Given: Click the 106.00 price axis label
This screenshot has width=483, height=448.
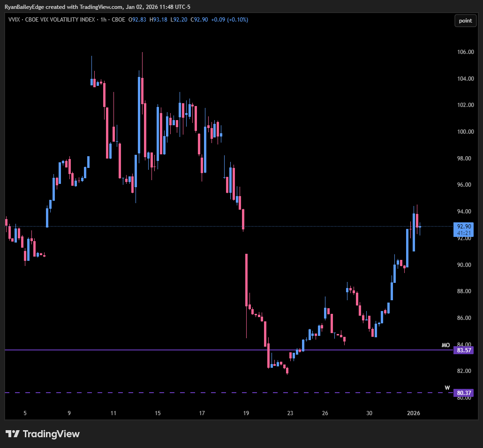Looking at the screenshot, I should pyautogui.click(x=466, y=52).
